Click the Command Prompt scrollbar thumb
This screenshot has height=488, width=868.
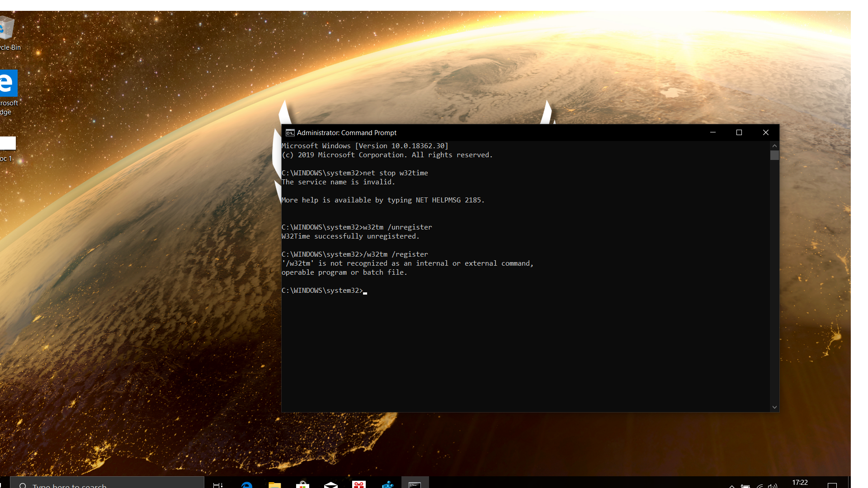[774, 155]
